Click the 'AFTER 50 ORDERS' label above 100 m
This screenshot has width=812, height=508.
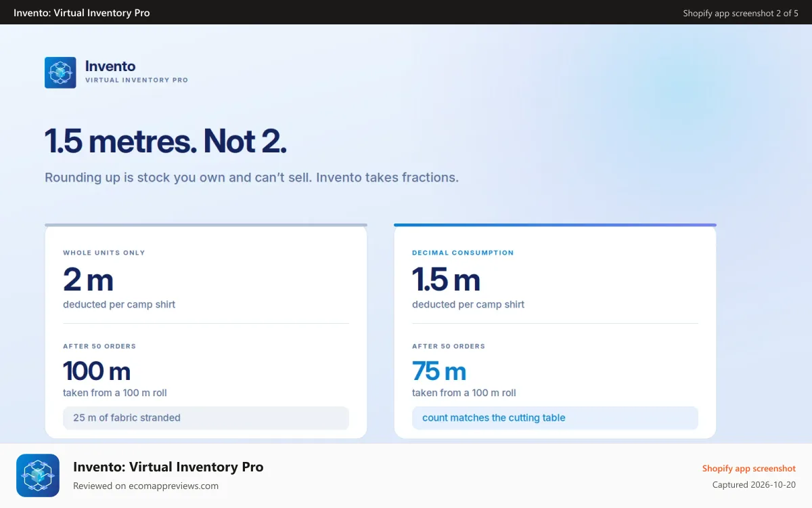point(99,346)
